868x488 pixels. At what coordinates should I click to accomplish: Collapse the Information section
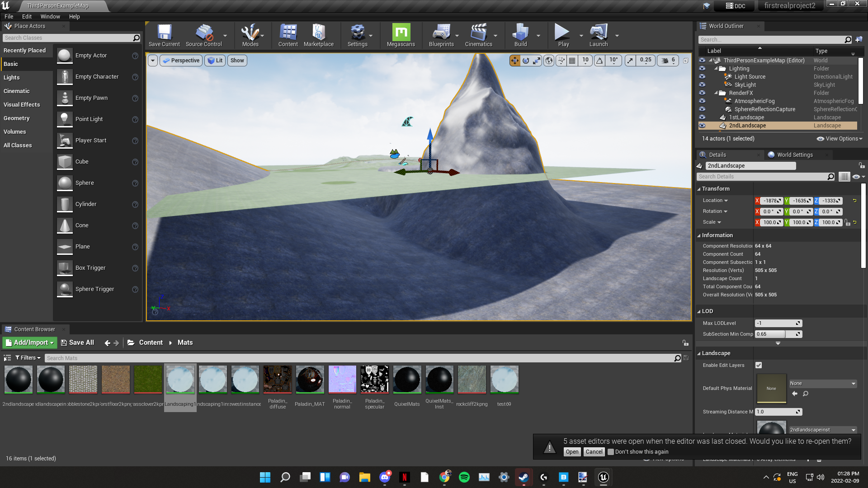point(699,235)
